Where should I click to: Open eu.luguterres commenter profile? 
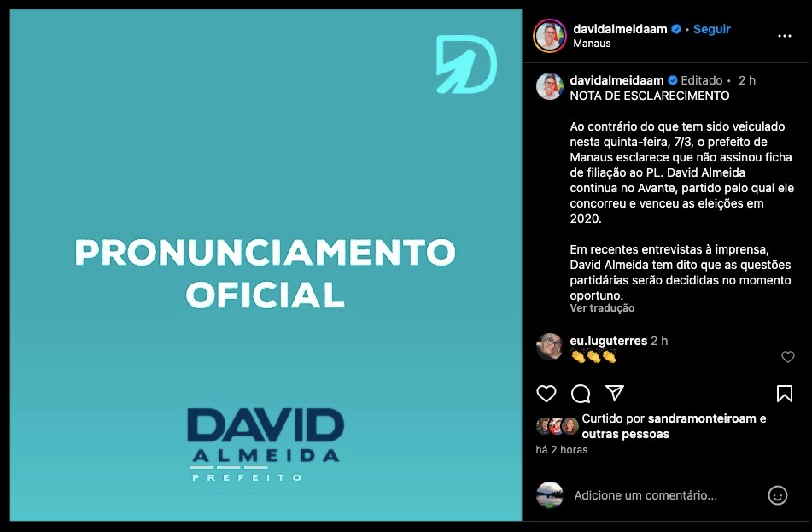pos(609,341)
